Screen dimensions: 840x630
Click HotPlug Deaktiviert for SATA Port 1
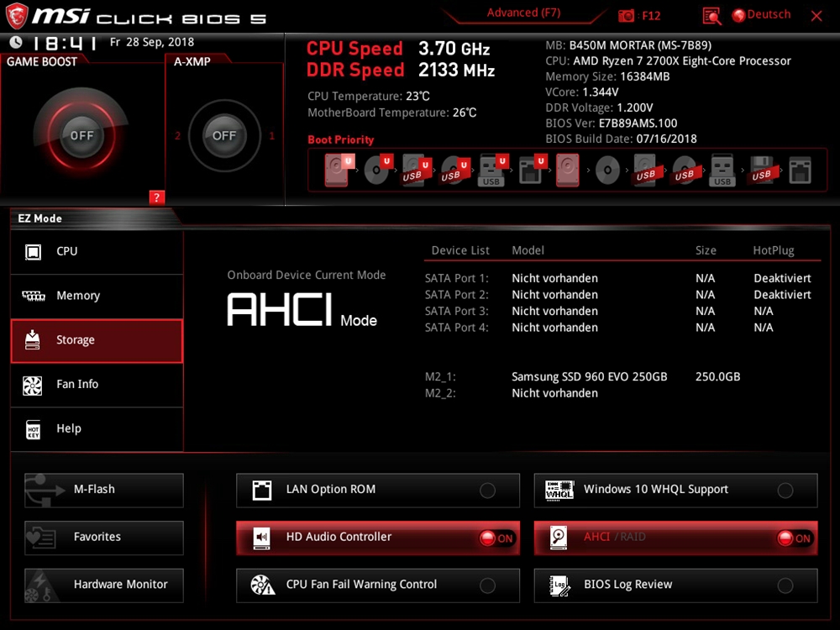[782, 278]
